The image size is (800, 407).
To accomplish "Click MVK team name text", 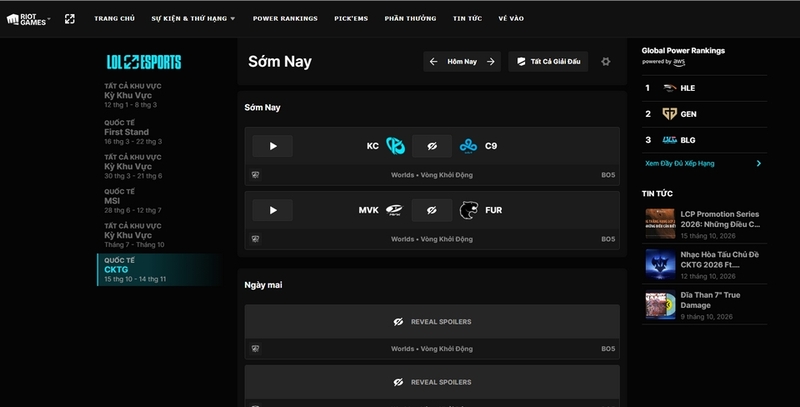I will [368, 210].
